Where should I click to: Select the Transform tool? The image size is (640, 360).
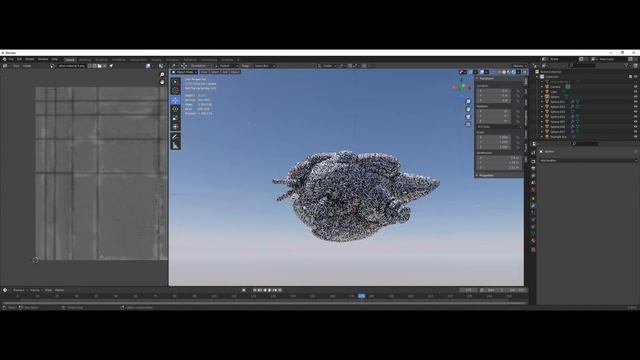point(176,127)
